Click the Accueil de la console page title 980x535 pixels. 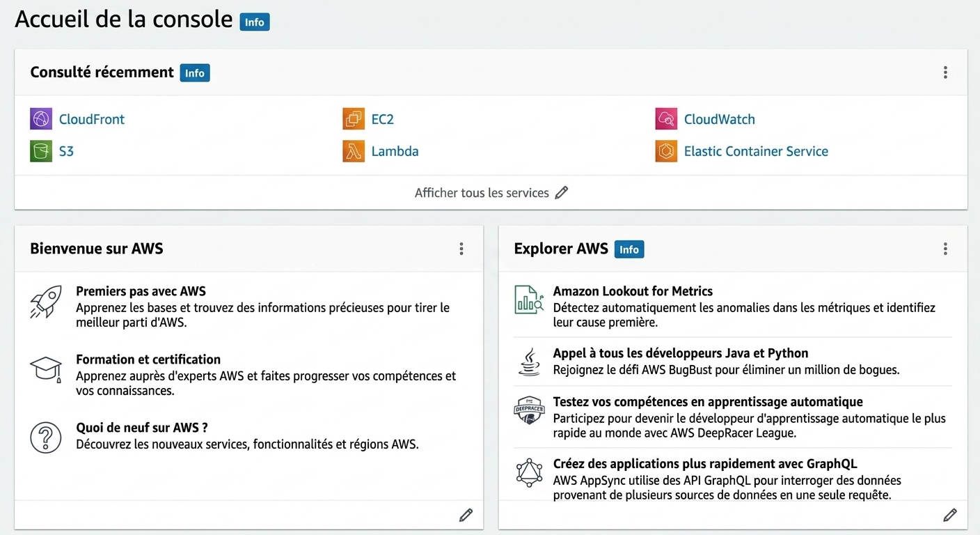click(x=124, y=19)
